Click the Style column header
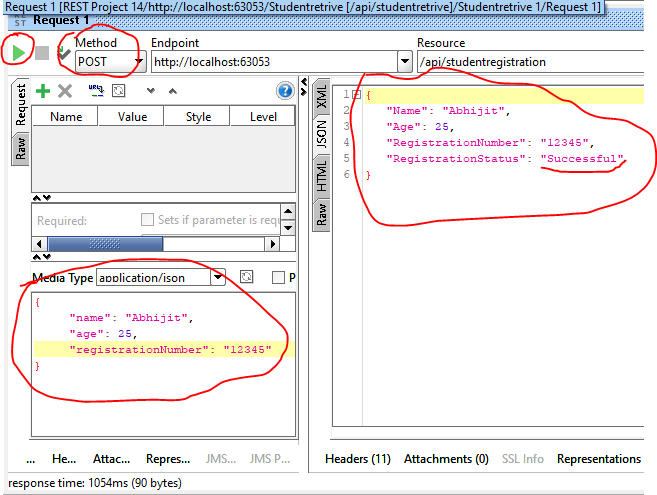The height and width of the screenshot is (495, 657). click(x=198, y=117)
